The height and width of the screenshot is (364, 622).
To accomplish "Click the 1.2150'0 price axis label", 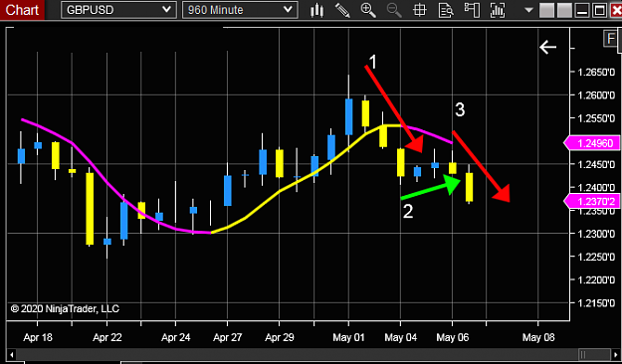I will pos(596,303).
